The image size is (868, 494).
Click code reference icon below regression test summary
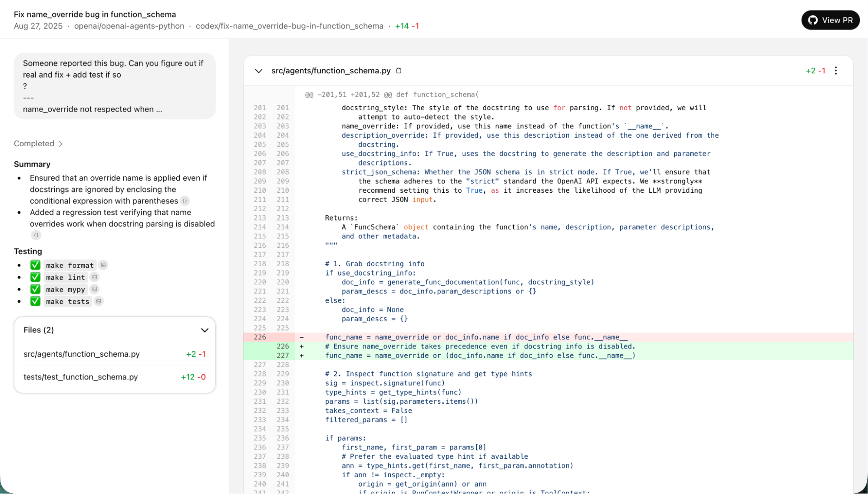tap(36, 235)
